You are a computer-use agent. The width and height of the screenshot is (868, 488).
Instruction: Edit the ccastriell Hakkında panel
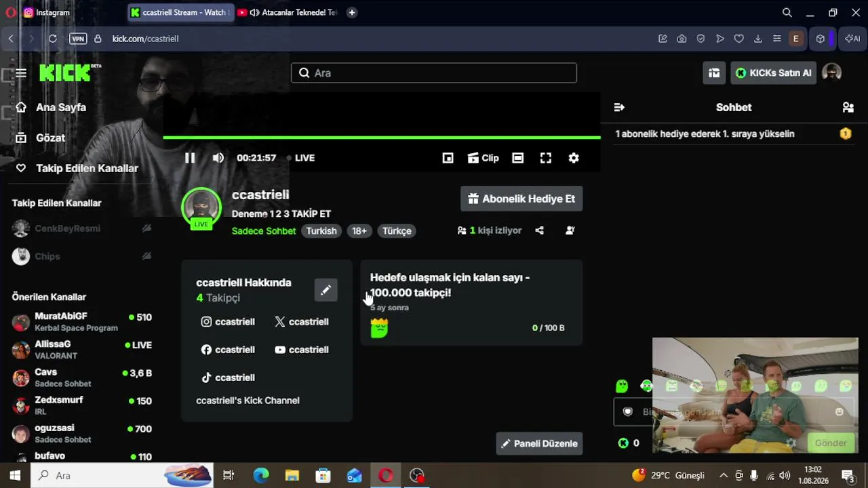325,290
